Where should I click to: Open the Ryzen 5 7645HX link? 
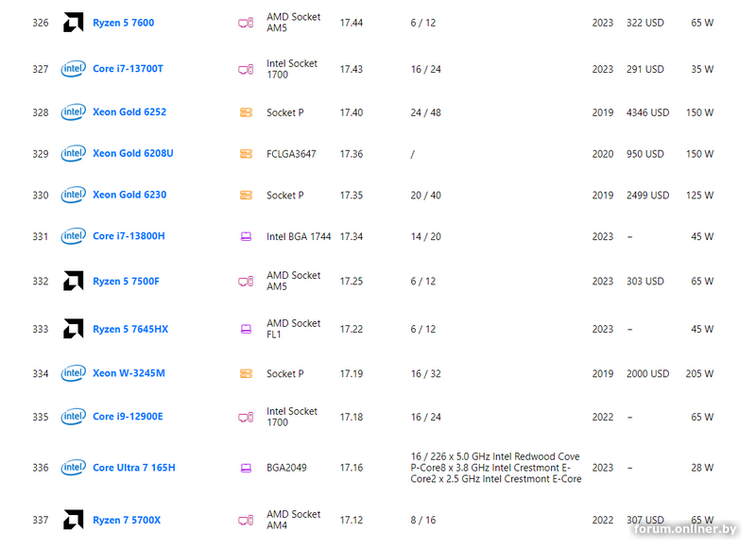[130, 329]
